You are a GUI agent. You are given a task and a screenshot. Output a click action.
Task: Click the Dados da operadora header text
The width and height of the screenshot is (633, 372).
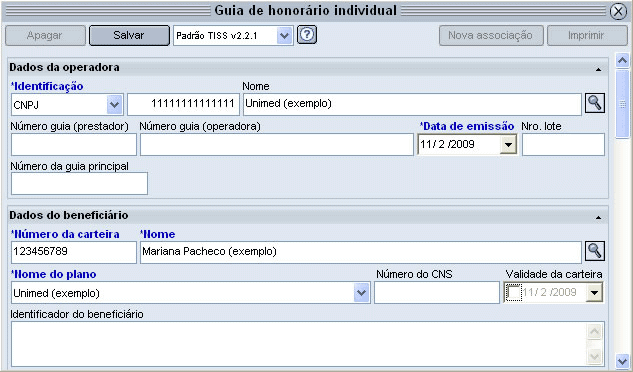[x=64, y=67]
